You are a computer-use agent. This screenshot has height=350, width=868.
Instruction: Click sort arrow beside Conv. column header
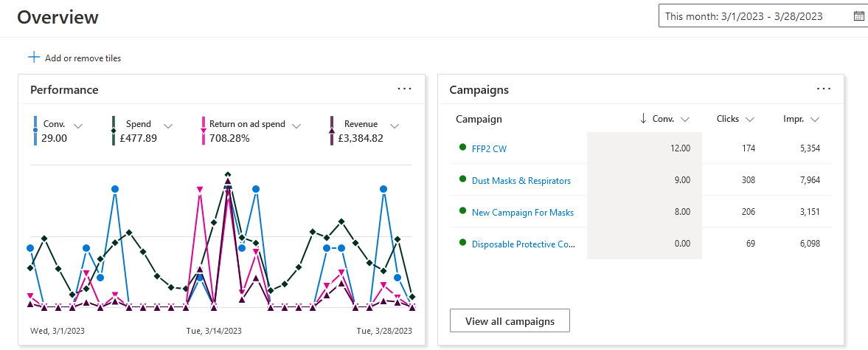point(643,119)
